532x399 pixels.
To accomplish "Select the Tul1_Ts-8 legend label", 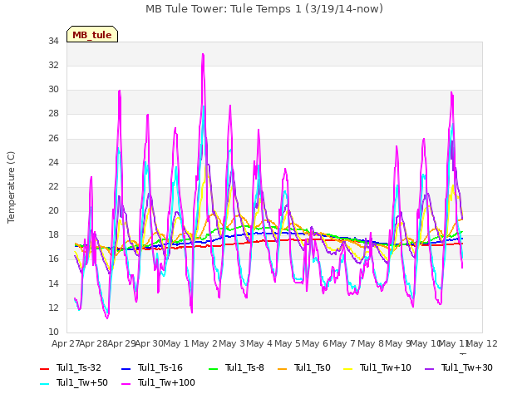I will tap(244, 367).
